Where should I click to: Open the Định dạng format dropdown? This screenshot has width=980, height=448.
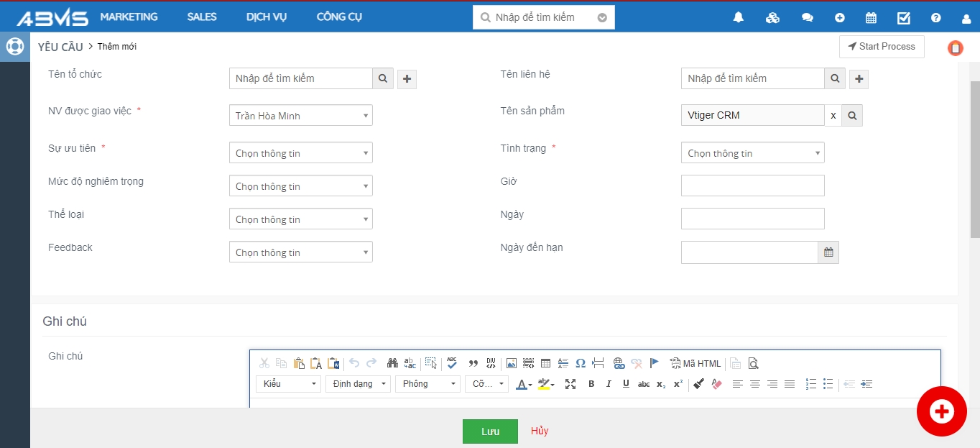pos(357,384)
